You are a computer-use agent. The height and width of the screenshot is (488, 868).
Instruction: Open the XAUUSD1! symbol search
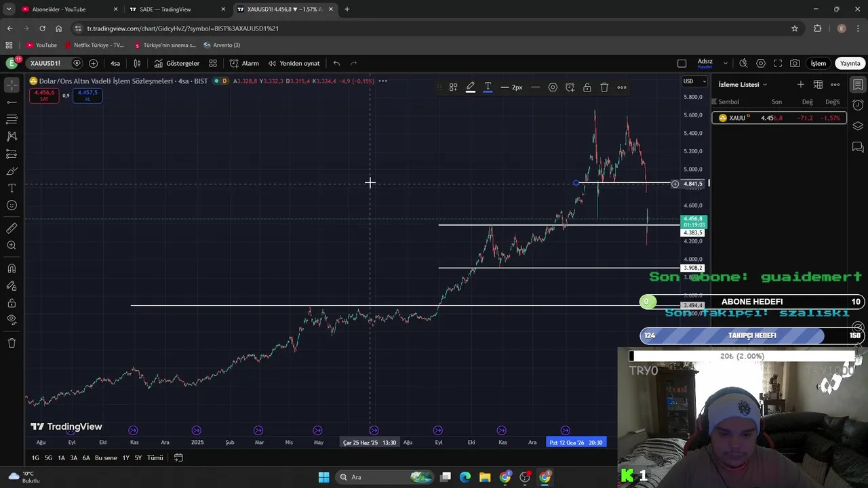[45, 63]
